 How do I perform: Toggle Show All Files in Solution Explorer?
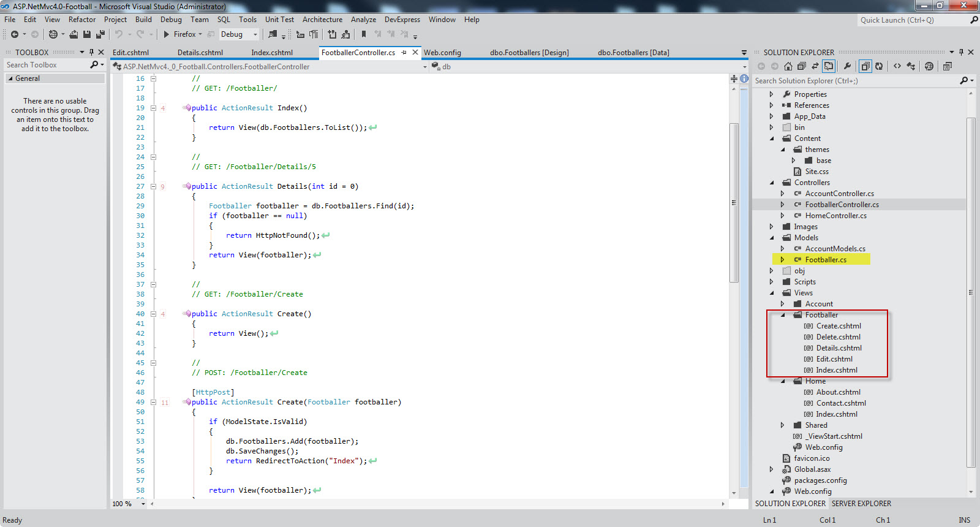865,66
